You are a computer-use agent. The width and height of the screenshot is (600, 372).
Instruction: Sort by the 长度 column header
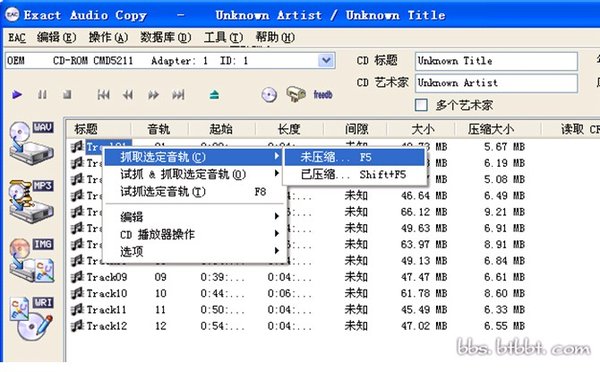click(x=290, y=129)
